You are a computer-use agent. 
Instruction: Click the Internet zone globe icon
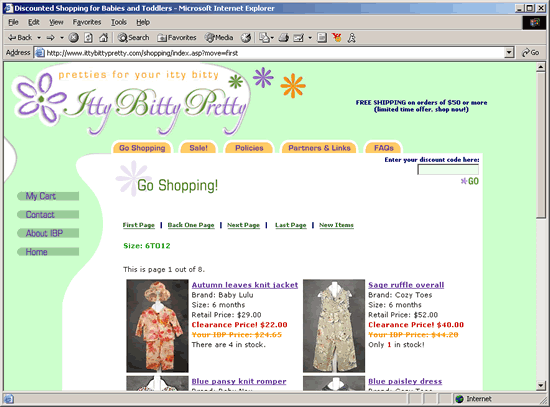459,399
